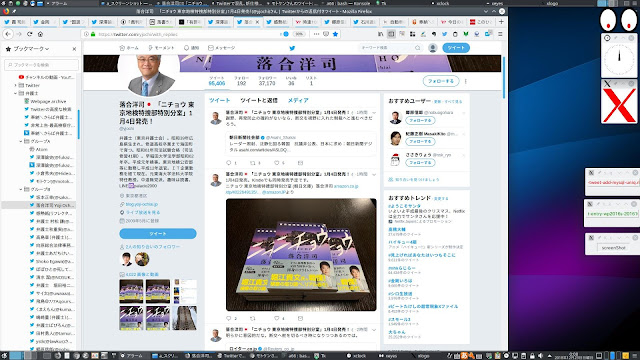Open the account avatar menu in Twitter header

(433, 48)
